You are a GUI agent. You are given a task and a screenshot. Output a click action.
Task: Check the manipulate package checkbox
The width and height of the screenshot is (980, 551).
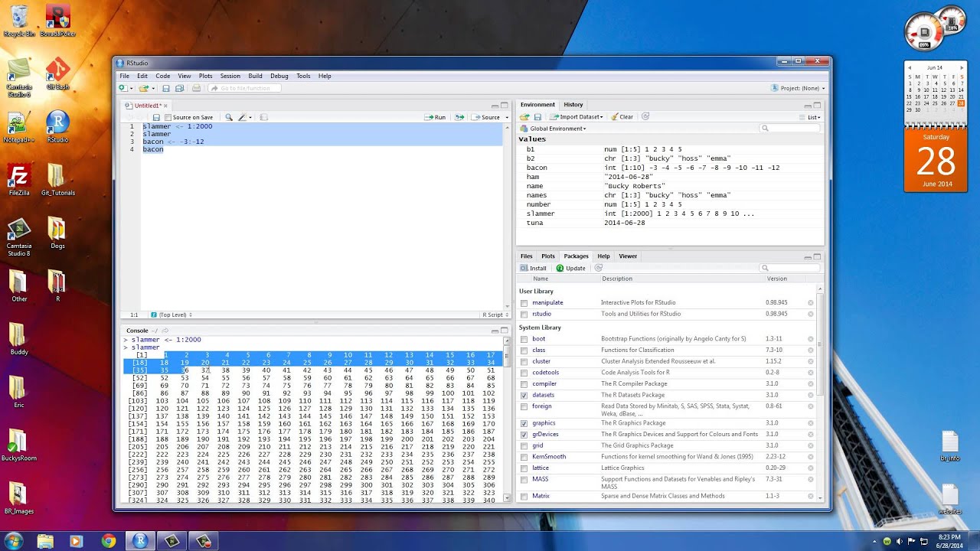524,303
